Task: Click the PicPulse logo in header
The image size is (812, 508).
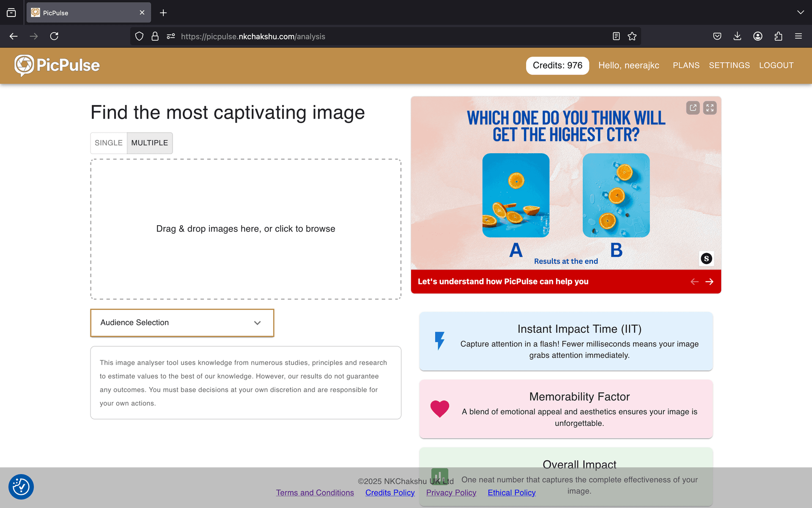Action: (57, 65)
